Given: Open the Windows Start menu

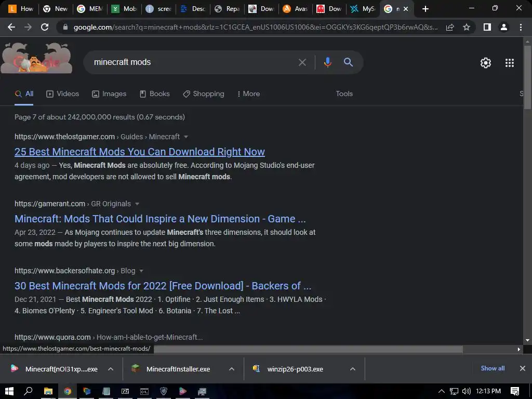Looking at the screenshot, I should [x=9, y=391].
